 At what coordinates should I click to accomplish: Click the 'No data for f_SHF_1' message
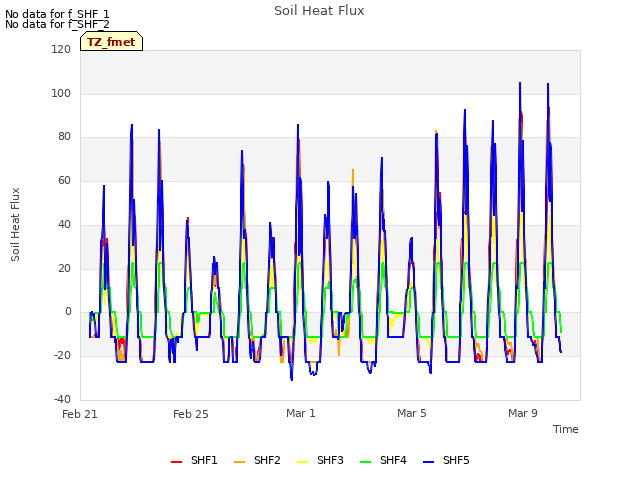pos(57,14)
